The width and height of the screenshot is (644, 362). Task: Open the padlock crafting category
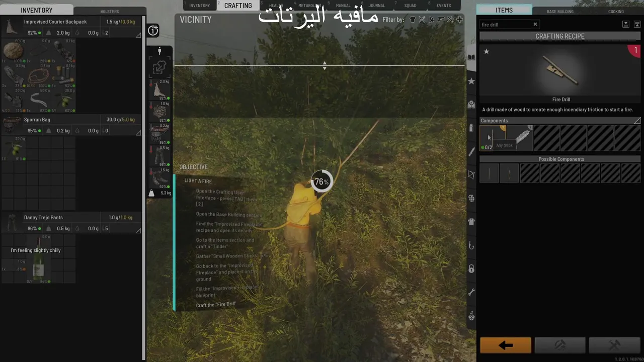pos(471,269)
